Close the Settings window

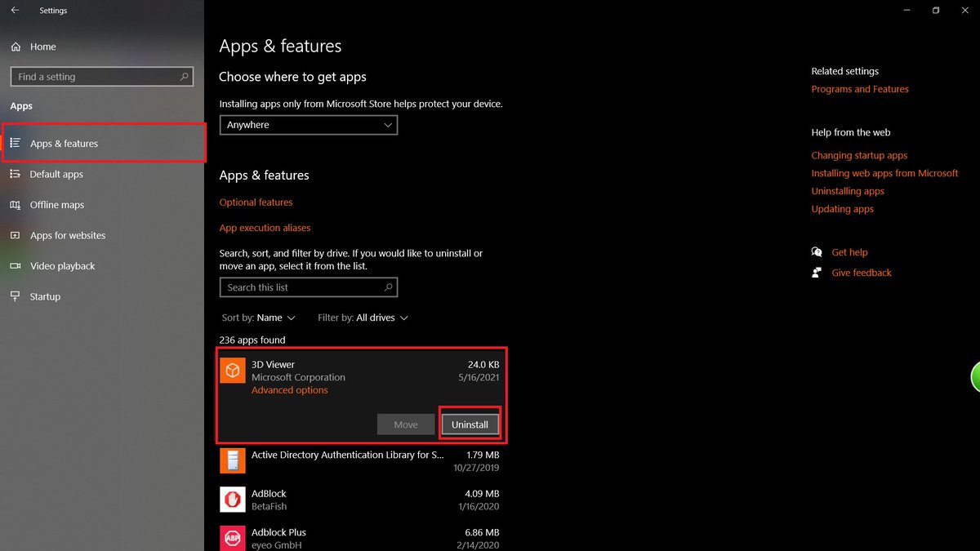pyautogui.click(x=964, y=11)
